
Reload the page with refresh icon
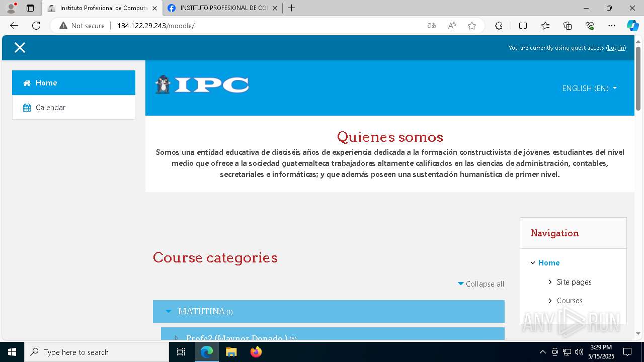pyautogui.click(x=36, y=26)
